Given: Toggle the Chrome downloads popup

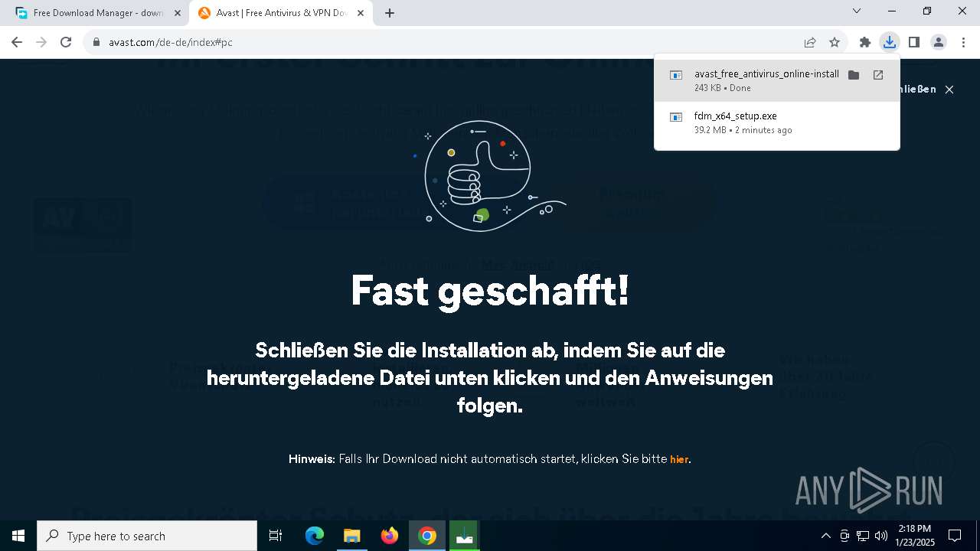Looking at the screenshot, I should tap(889, 42).
